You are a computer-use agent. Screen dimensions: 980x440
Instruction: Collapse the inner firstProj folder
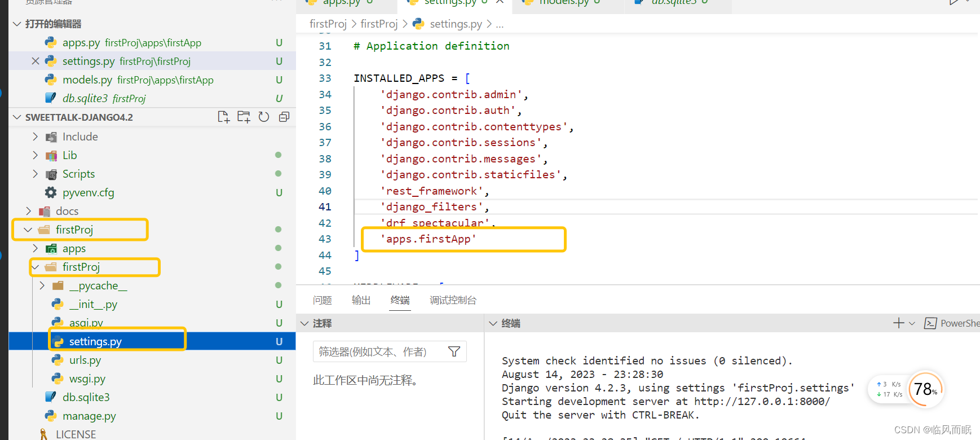pos(36,267)
